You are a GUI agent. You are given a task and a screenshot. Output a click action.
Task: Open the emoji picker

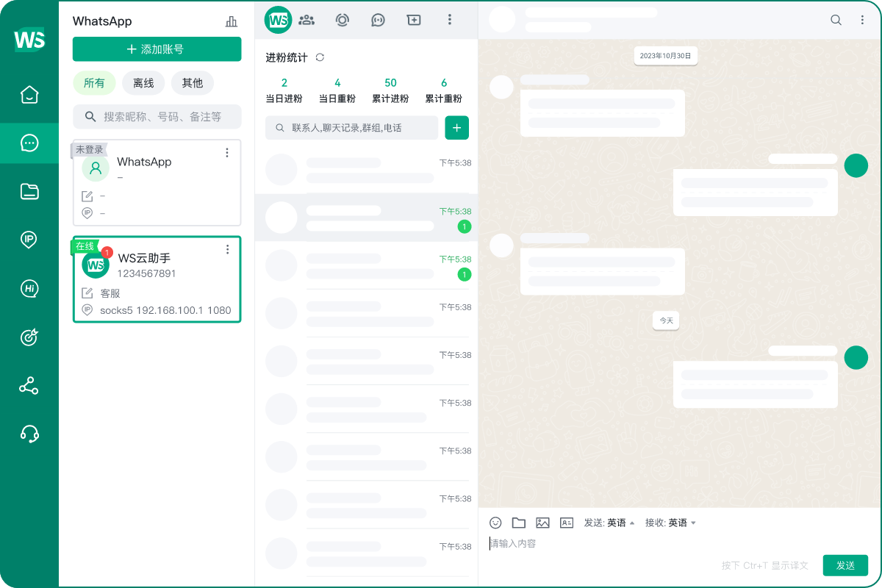pos(495,523)
